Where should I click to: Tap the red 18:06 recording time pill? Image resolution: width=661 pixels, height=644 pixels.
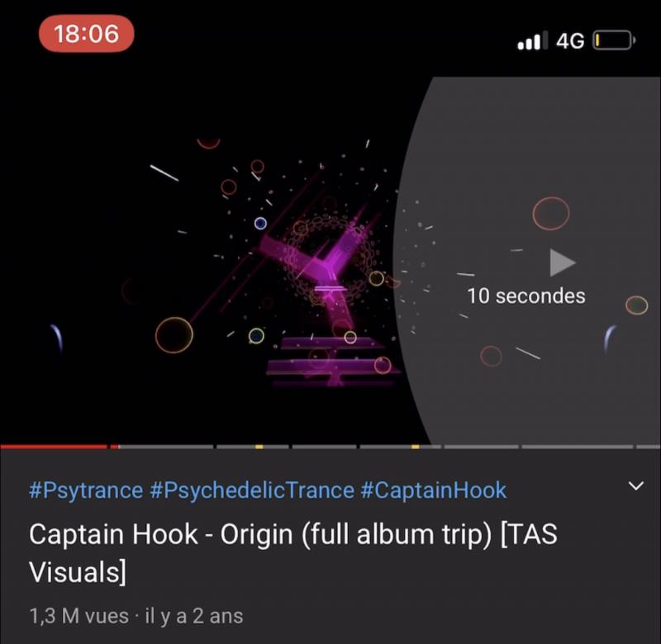(x=87, y=34)
